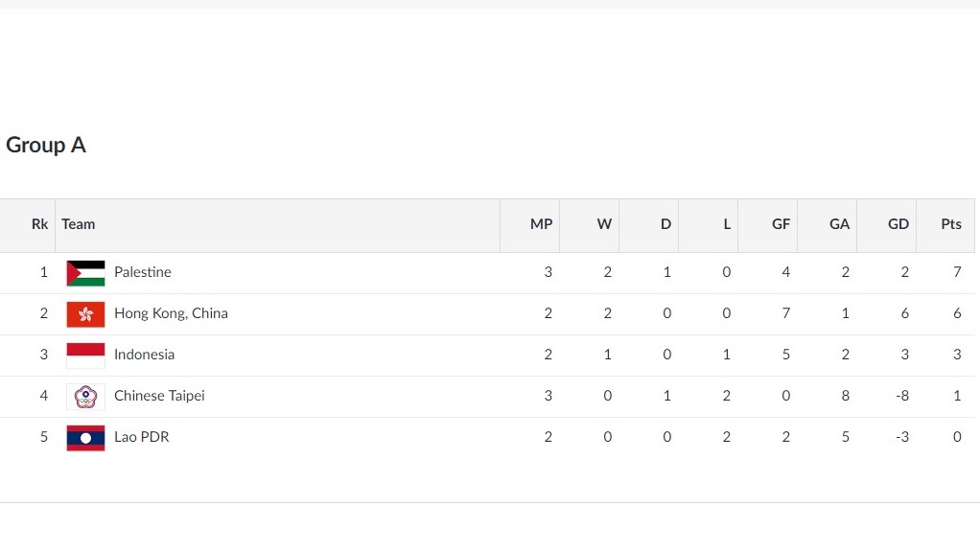Image resolution: width=980 pixels, height=551 pixels.
Task: Click the Palestine flag icon
Action: [x=85, y=273]
